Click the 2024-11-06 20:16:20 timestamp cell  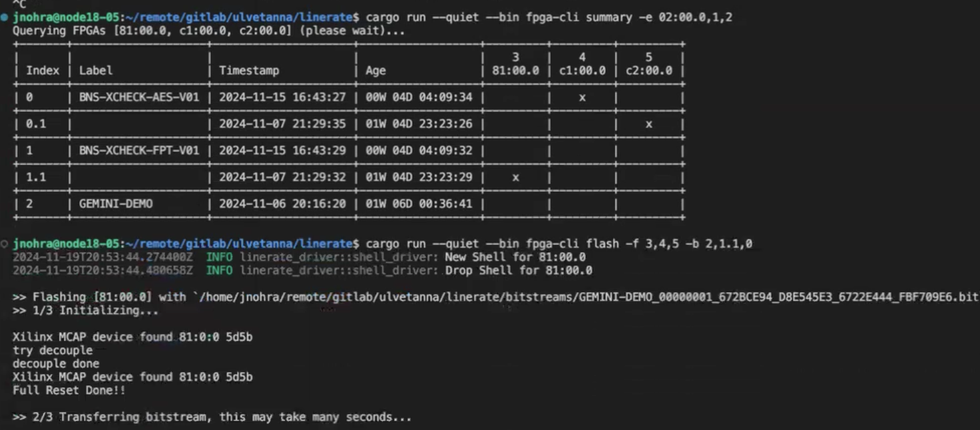tap(282, 204)
